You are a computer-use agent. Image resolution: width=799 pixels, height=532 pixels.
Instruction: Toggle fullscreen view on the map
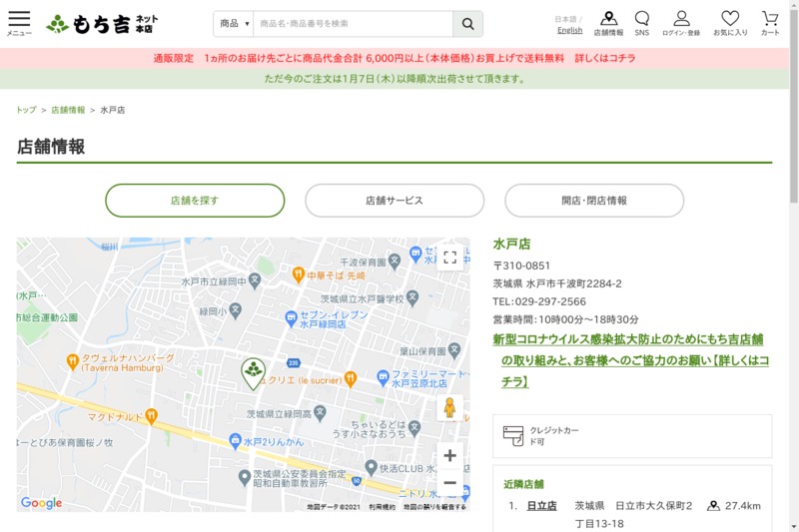(x=449, y=258)
